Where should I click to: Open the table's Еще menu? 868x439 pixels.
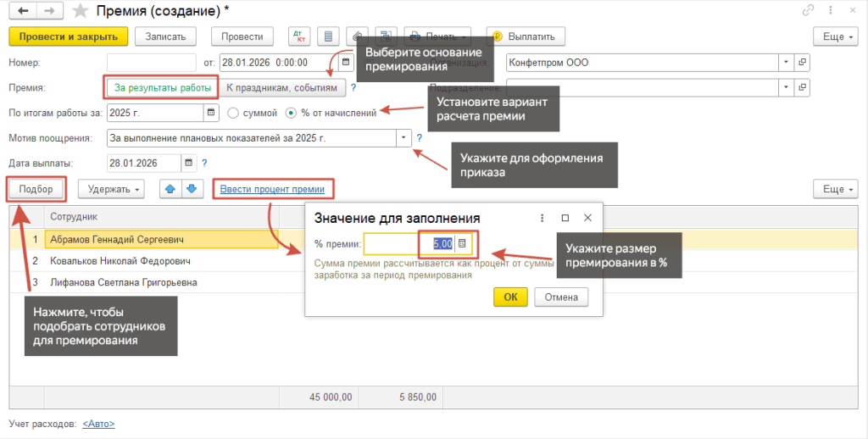click(835, 189)
